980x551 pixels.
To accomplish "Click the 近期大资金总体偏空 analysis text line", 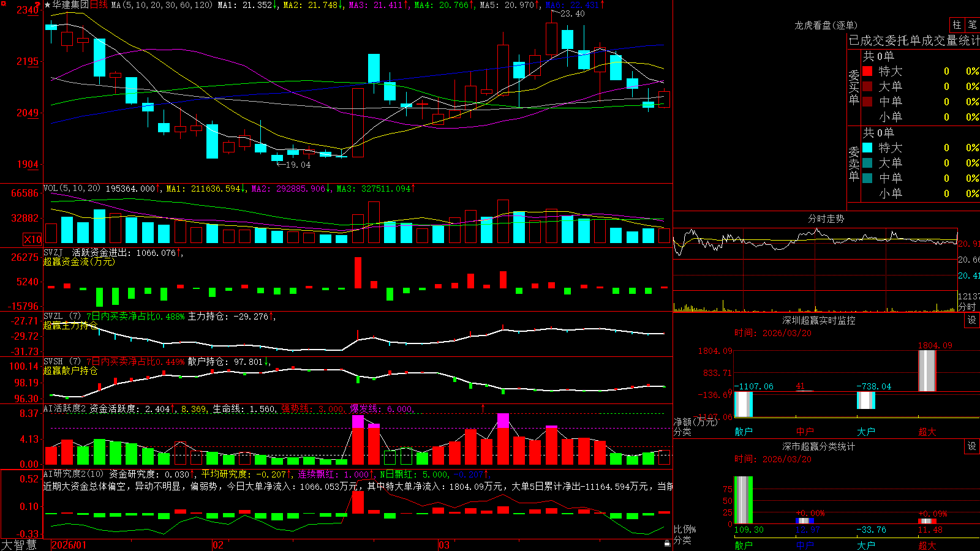I will [358, 486].
